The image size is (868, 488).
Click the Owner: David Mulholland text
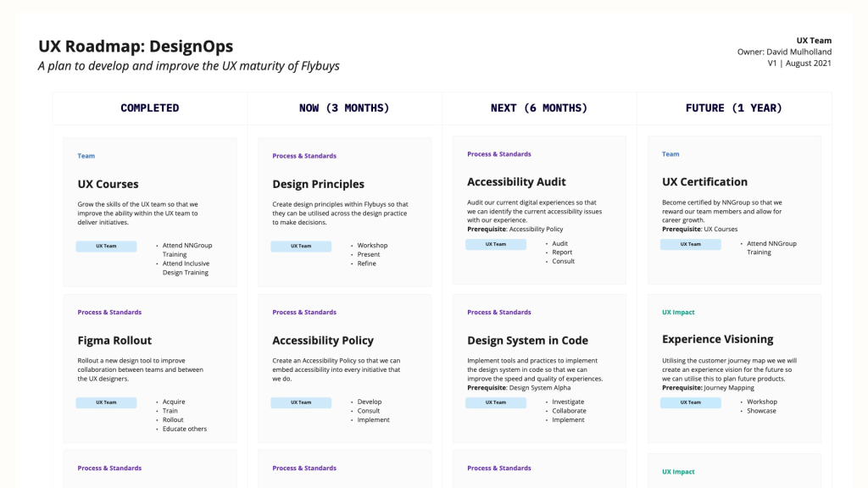tap(784, 52)
